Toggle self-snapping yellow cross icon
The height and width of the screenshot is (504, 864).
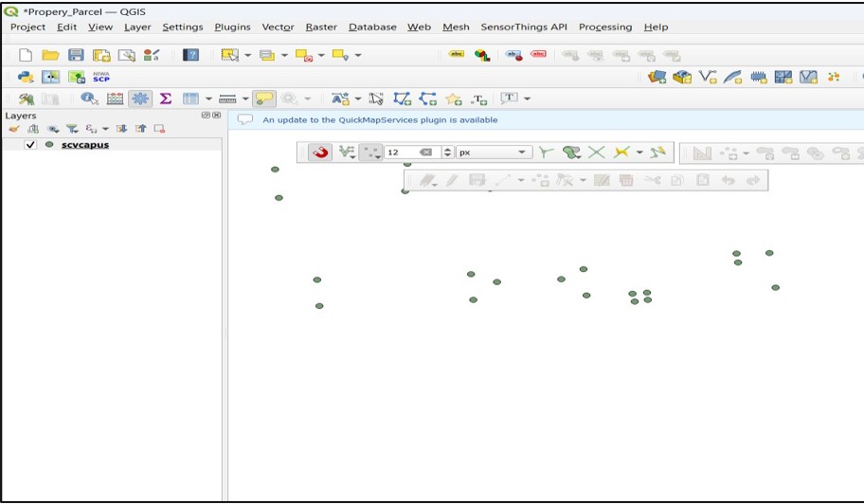(x=621, y=152)
